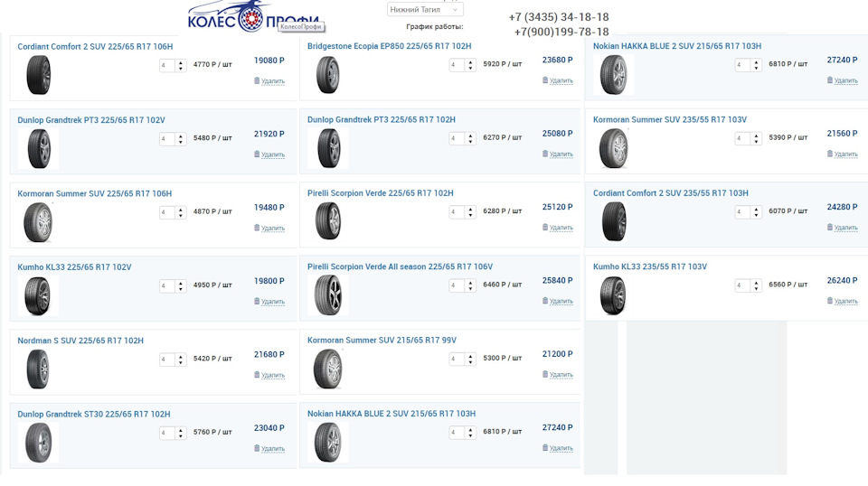Click the Cordiant Comfort 2 SUV 225/65 tire image
868x486 pixels.
38,75
